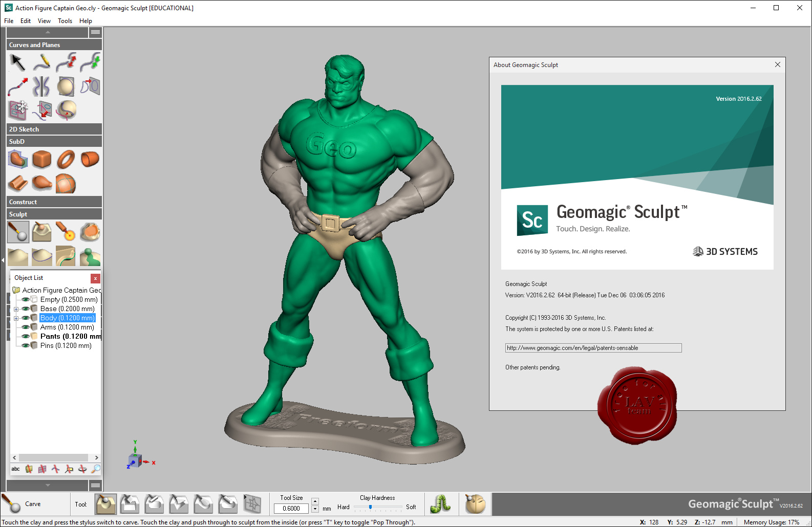Click the Object List horizontal scrollbar right arrow
Screen dimensions: 812x527
(x=96, y=457)
